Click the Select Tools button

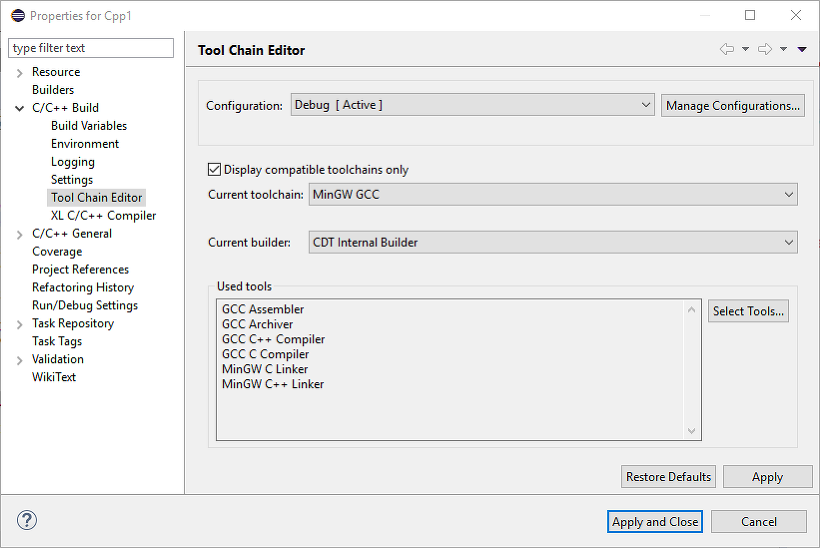click(x=748, y=311)
